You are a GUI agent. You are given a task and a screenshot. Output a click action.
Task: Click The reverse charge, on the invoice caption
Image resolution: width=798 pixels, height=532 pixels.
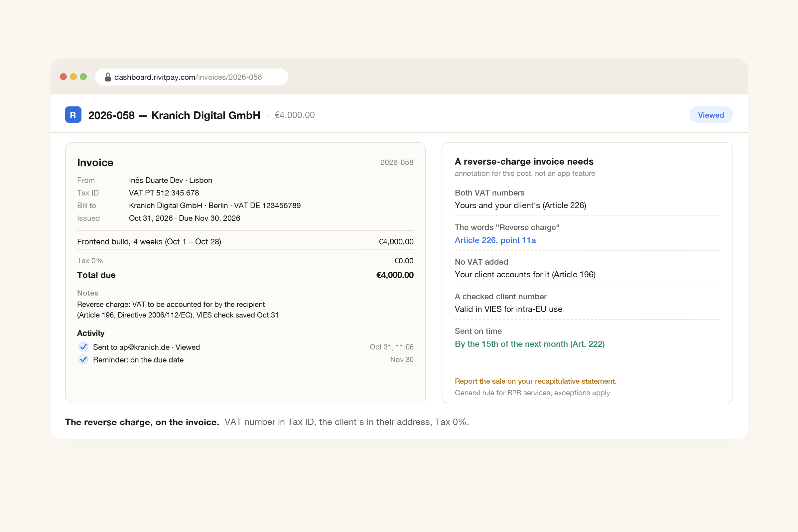[142, 422]
